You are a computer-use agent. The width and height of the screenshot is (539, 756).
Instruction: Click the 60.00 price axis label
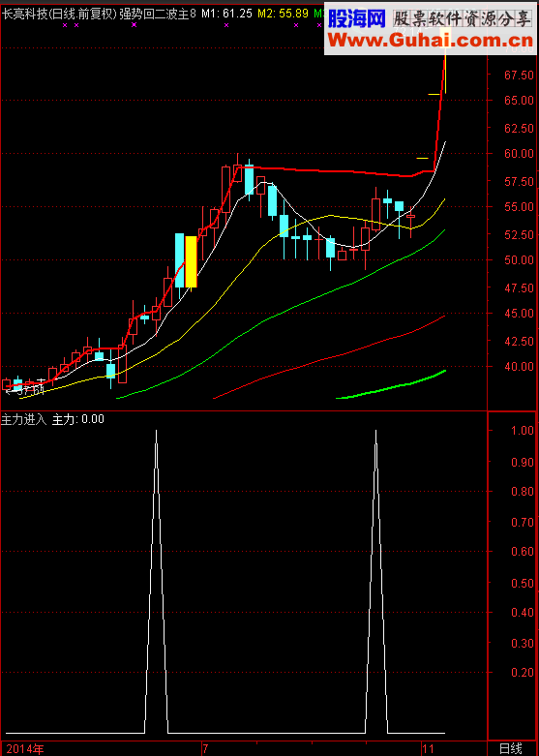point(521,154)
